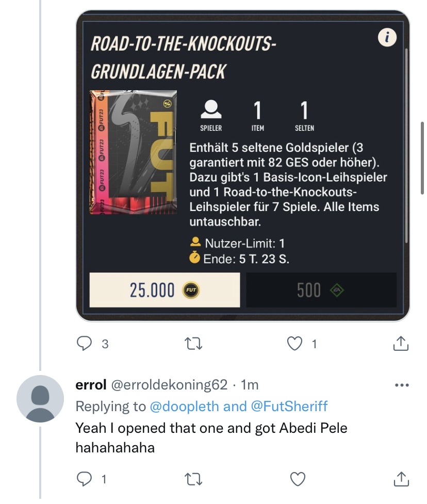Screen dimensions: 427x504
Task: Buy pack for 500 FIFA points
Action: (x=321, y=290)
